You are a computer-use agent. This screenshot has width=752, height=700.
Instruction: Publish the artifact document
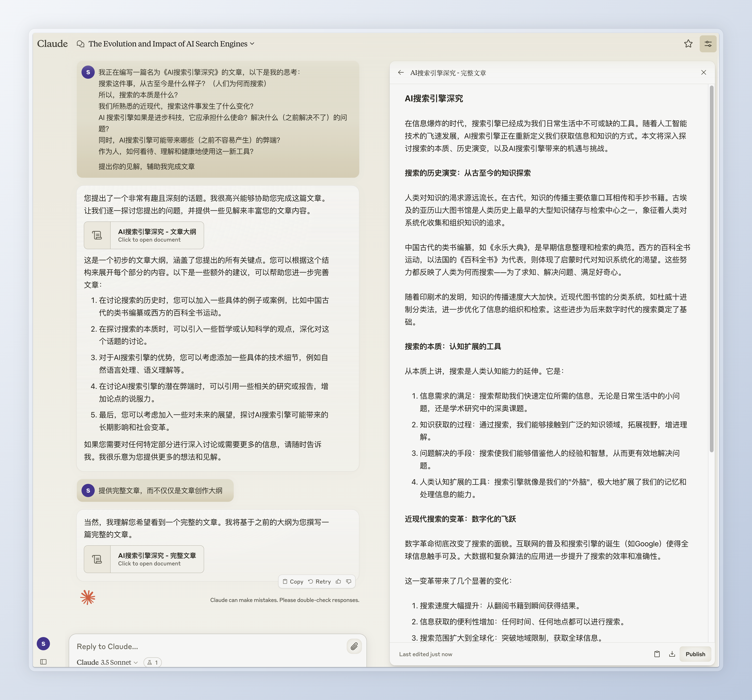click(695, 654)
